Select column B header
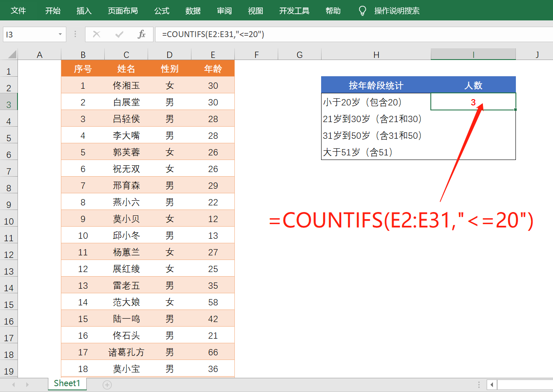The height and width of the screenshot is (392, 553). pyautogui.click(x=83, y=55)
